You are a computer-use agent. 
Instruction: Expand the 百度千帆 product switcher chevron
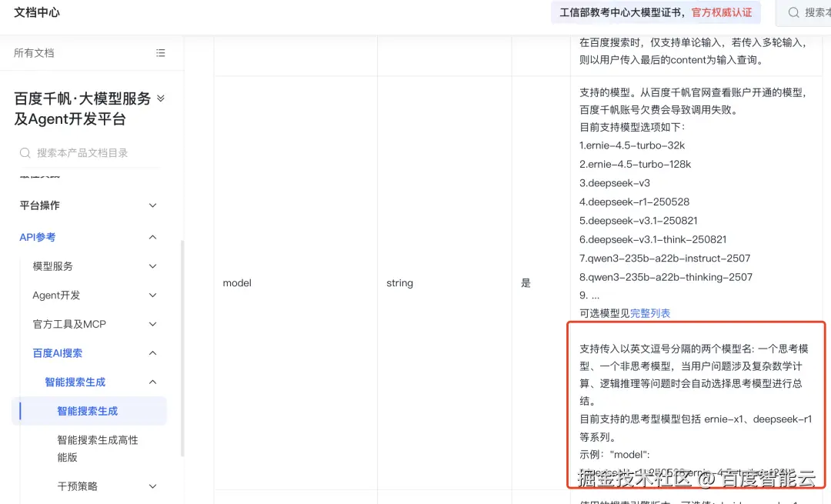coord(161,98)
